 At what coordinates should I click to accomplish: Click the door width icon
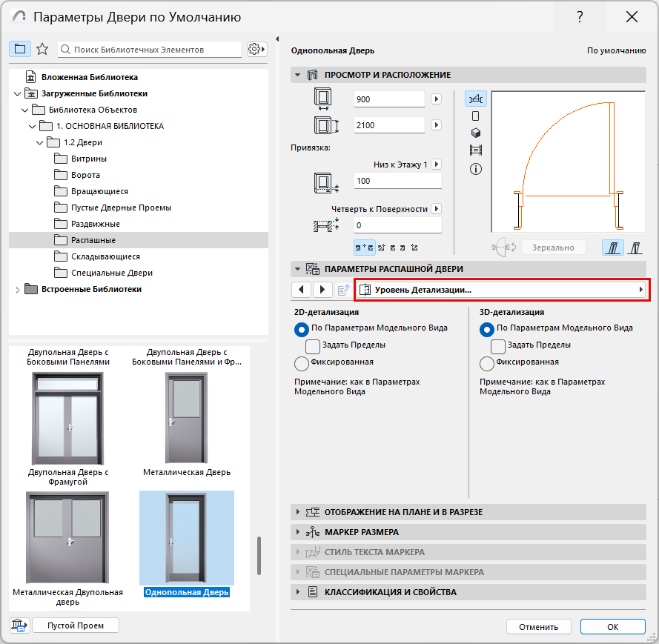(322, 99)
